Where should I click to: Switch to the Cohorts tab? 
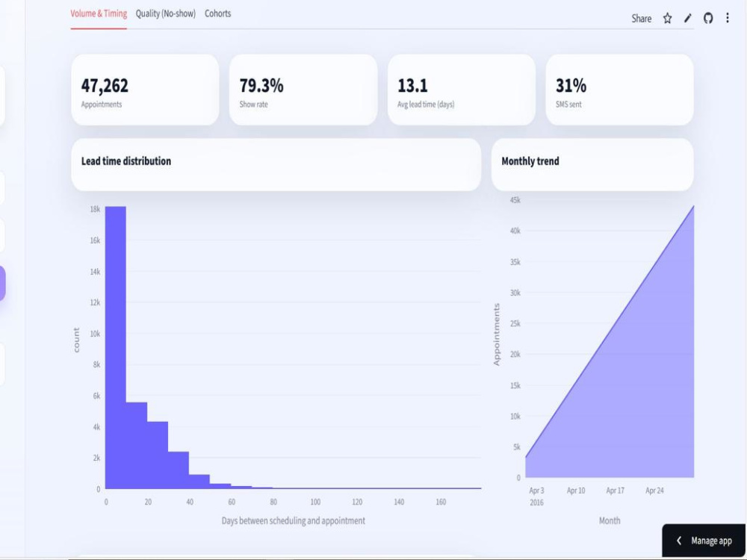[217, 13]
